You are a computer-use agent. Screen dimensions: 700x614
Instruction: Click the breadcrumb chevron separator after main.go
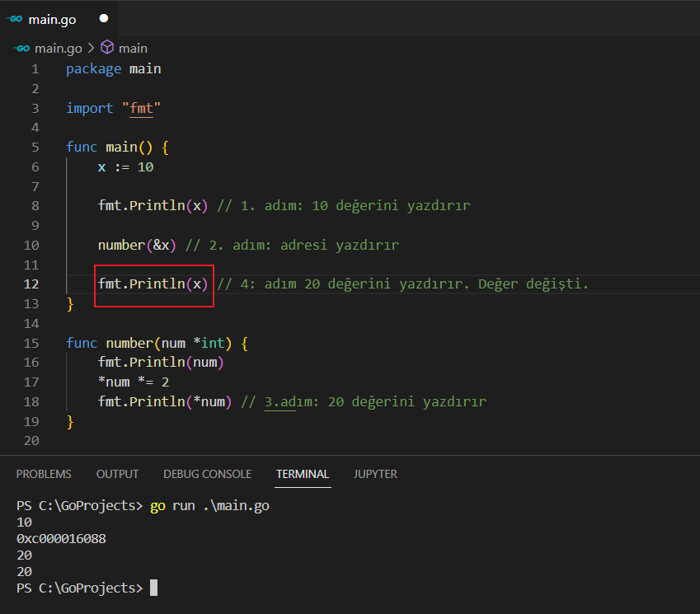[x=91, y=49]
